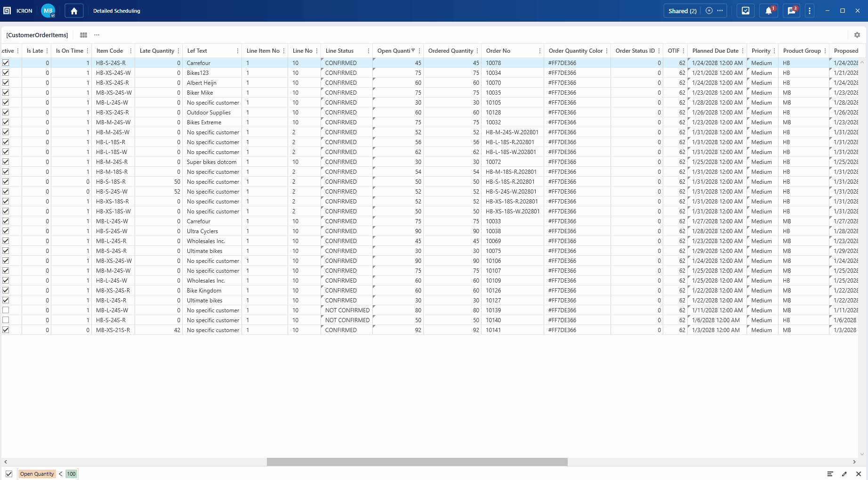Open the ellipsis next to Shared (2)

click(720, 11)
